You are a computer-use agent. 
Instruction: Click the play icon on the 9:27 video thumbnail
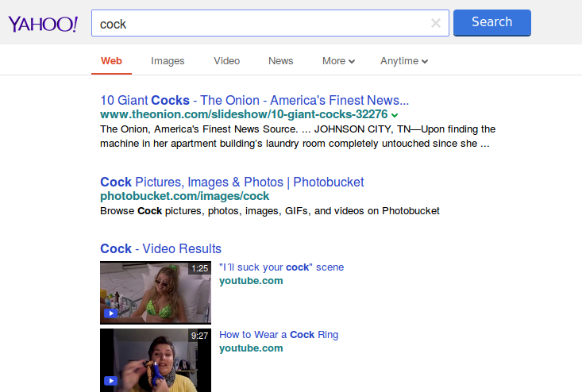(x=111, y=381)
